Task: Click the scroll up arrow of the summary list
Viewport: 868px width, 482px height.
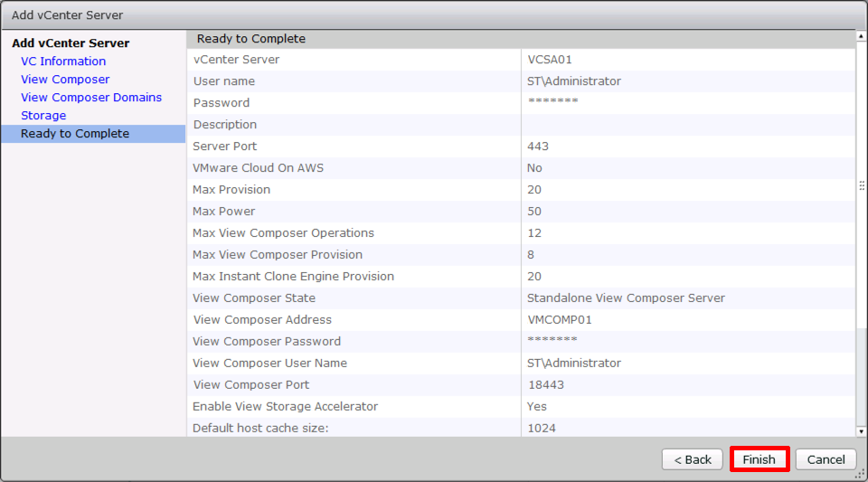Action: pos(861,36)
